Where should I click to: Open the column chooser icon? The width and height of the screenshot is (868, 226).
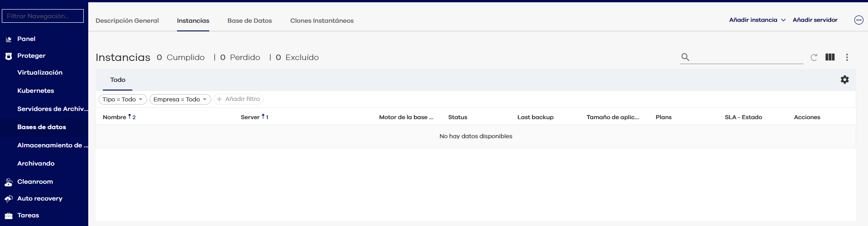pos(830,57)
